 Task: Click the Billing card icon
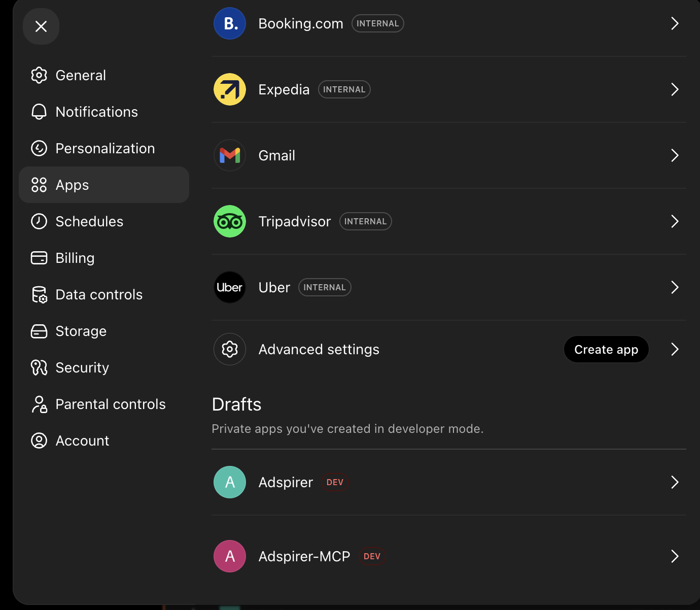[x=39, y=258]
